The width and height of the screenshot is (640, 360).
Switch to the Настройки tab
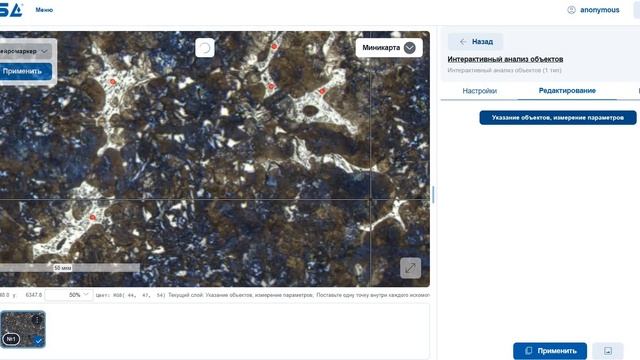click(480, 91)
